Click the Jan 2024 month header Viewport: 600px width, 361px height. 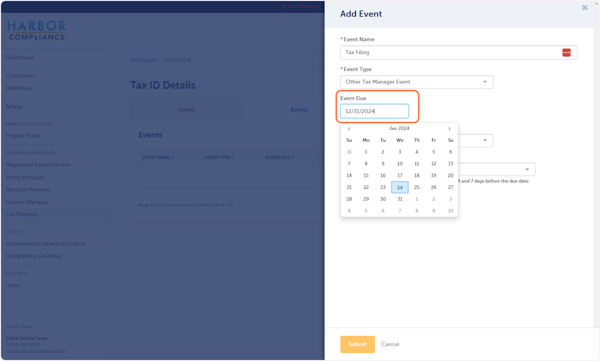click(399, 128)
